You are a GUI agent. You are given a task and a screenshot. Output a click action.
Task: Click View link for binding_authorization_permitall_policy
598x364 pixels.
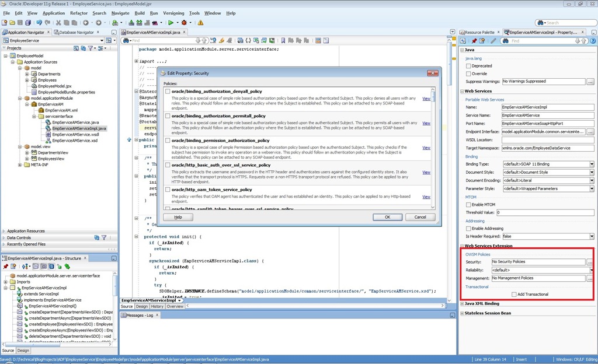coord(426,123)
